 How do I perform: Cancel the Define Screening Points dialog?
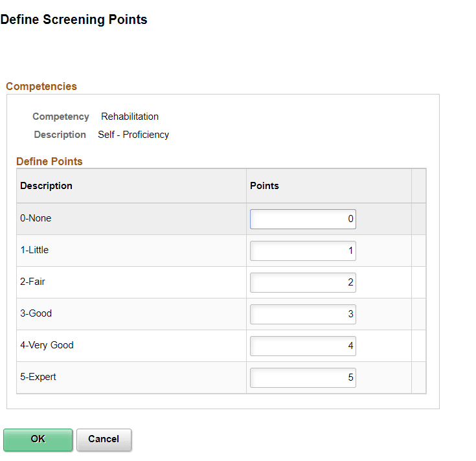[x=104, y=439]
